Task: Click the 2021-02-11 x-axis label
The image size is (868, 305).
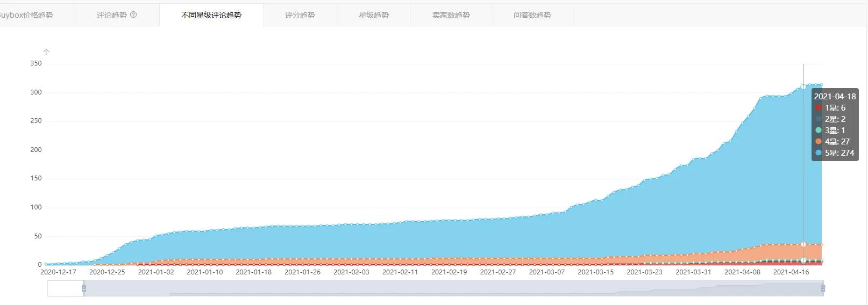Action: click(400, 272)
